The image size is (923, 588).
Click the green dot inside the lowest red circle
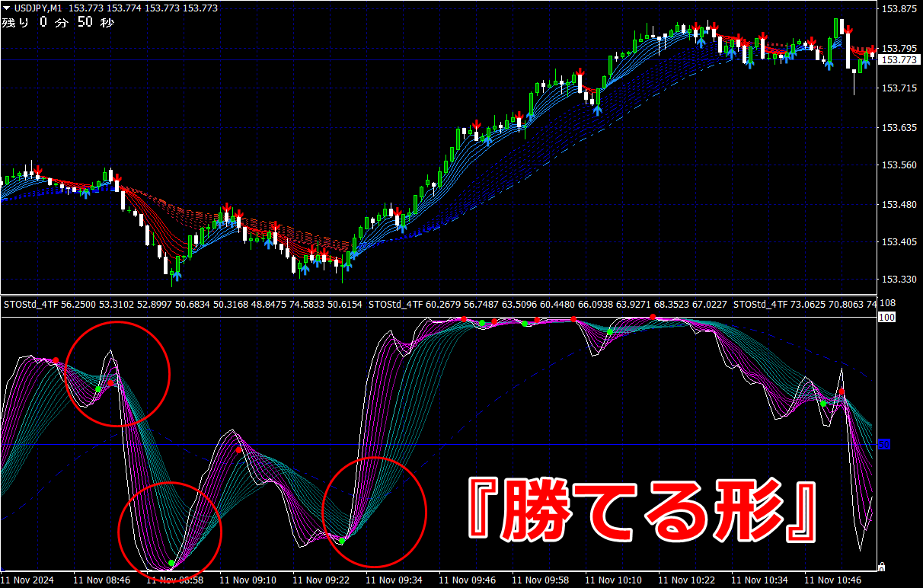pos(171,563)
